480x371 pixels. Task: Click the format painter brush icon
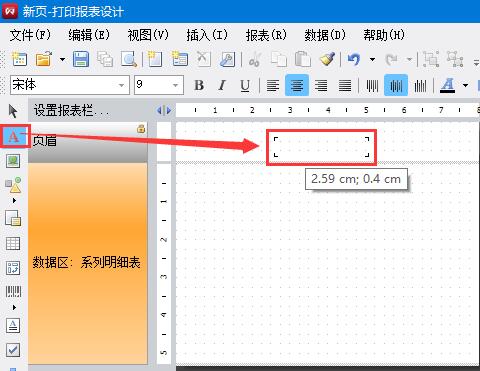point(327,60)
